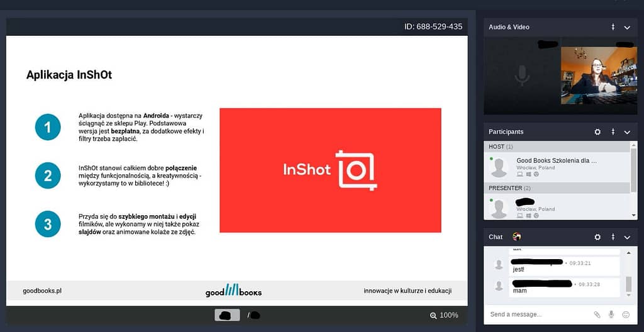Collapse the Audio & Video panel
Viewport: 644px width, 332px height.
(x=627, y=28)
